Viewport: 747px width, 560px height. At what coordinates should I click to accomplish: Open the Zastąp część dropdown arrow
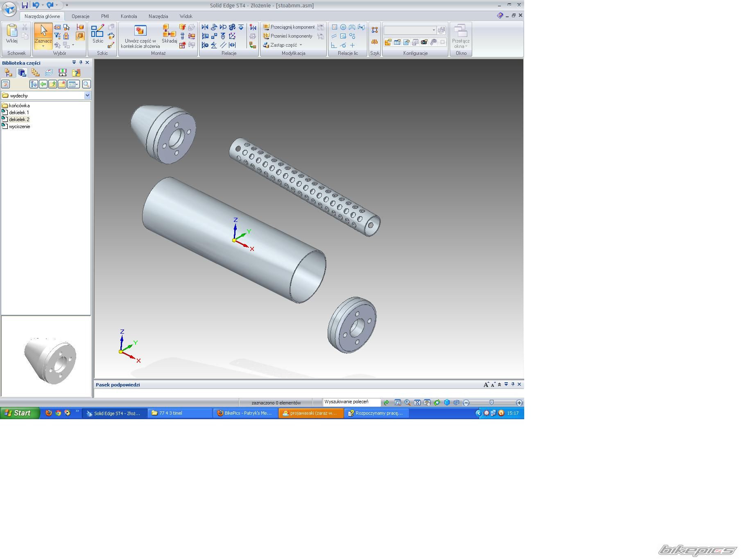pyautogui.click(x=301, y=45)
